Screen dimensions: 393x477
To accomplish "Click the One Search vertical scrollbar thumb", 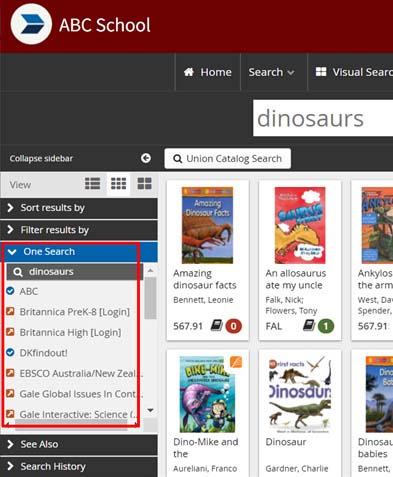I will tap(150, 298).
